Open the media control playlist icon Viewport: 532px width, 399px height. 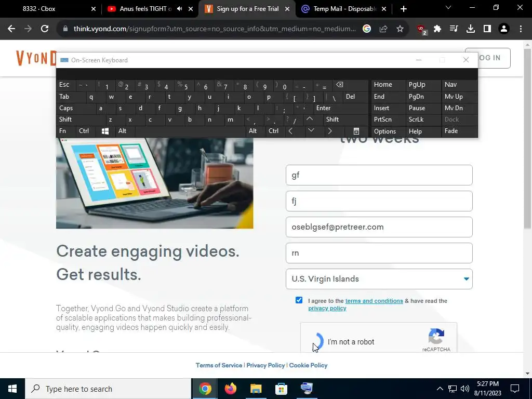[x=454, y=29]
